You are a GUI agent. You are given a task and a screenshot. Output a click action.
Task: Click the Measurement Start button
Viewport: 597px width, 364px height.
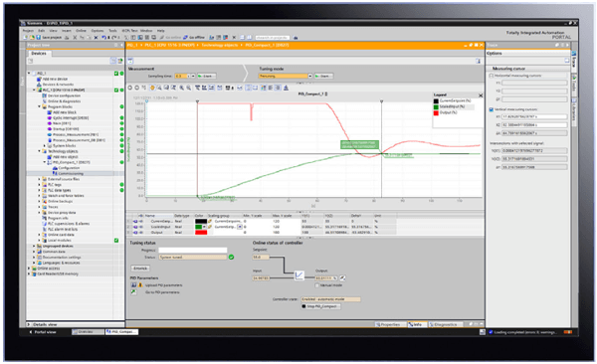(206, 77)
